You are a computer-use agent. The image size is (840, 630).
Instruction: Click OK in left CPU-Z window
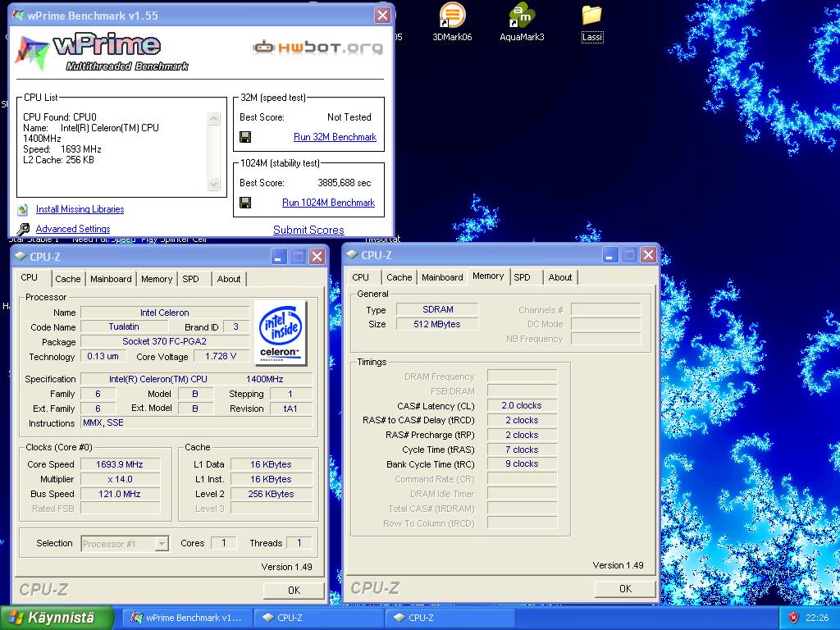coord(294,591)
